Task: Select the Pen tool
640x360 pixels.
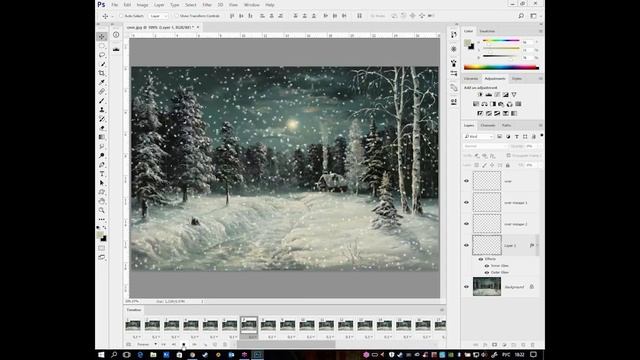Action: 102,164
